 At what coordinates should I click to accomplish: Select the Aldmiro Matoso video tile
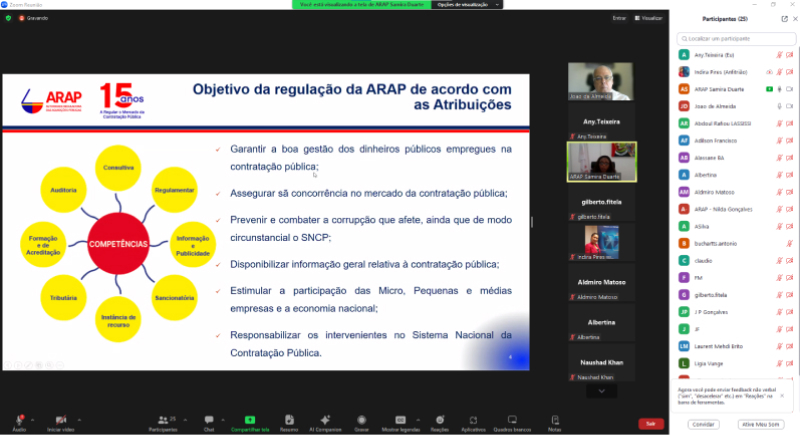pyautogui.click(x=602, y=282)
